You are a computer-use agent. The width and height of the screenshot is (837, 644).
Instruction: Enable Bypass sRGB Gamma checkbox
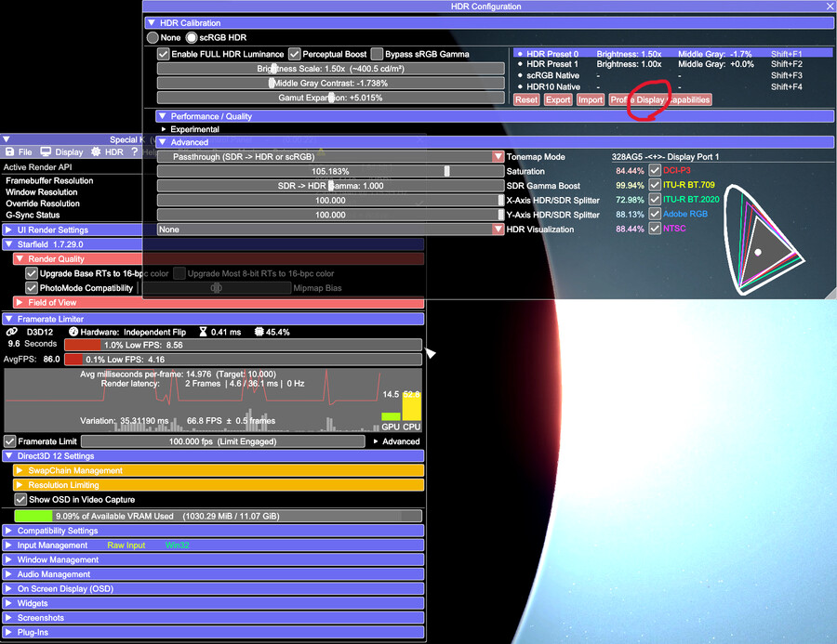[x=377, y=54]
